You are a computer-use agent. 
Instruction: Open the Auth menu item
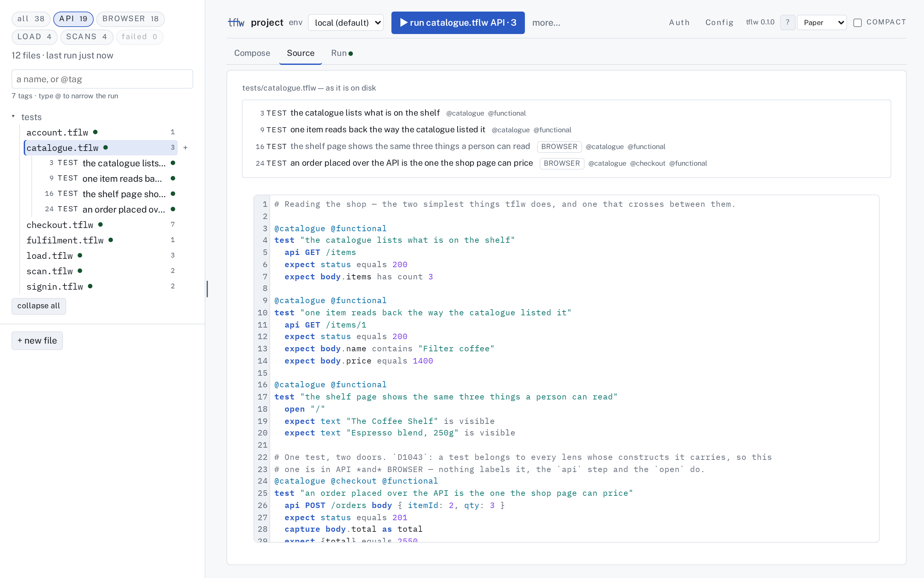[679, 22]
